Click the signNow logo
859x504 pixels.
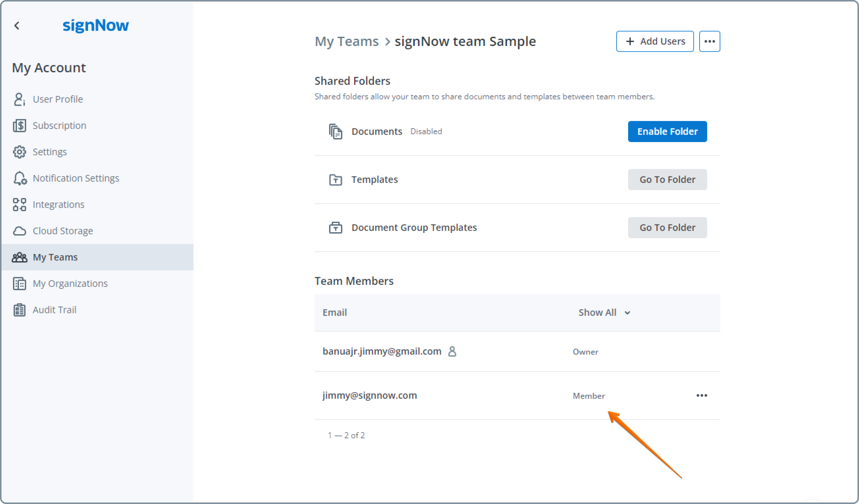point(96,25)
